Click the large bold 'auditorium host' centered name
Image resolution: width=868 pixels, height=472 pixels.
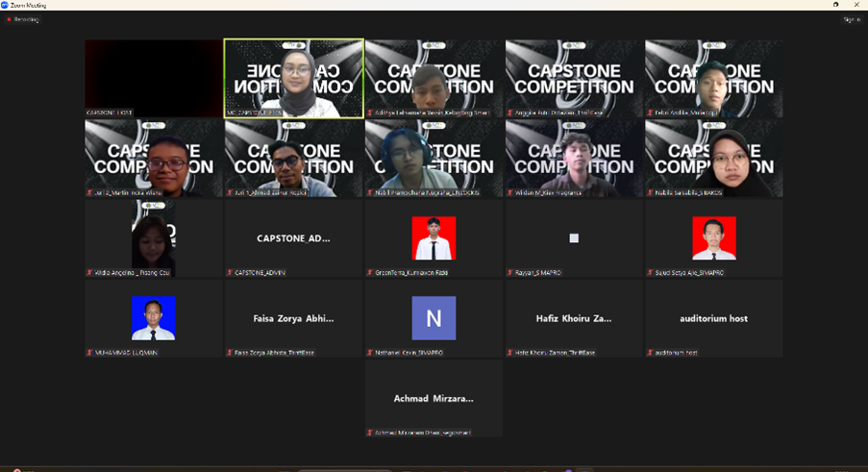[x=714, y=319]
